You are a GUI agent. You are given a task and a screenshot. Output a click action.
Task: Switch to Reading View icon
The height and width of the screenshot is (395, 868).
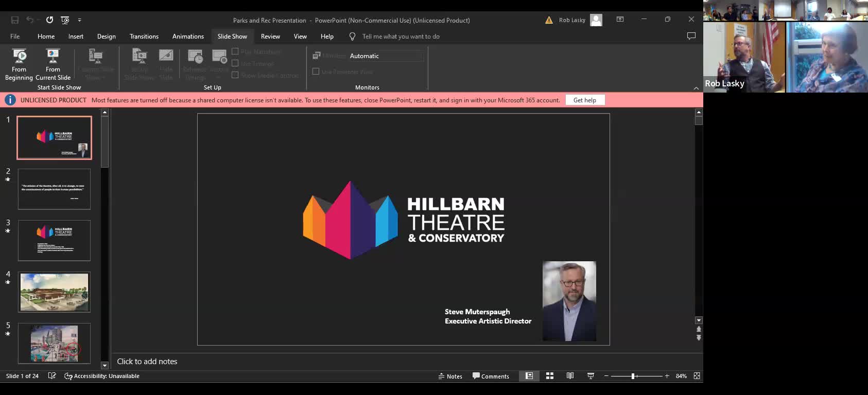point(570,376)
